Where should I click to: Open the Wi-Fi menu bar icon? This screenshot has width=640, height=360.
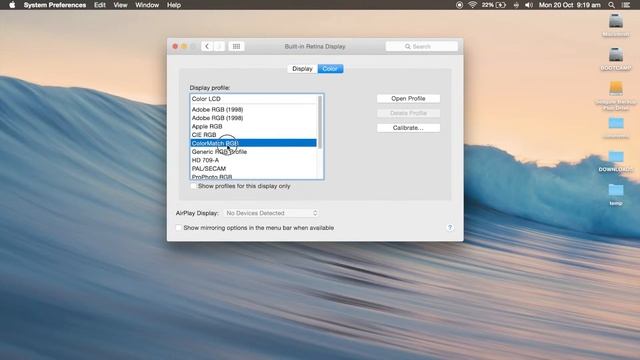(473, 5)
